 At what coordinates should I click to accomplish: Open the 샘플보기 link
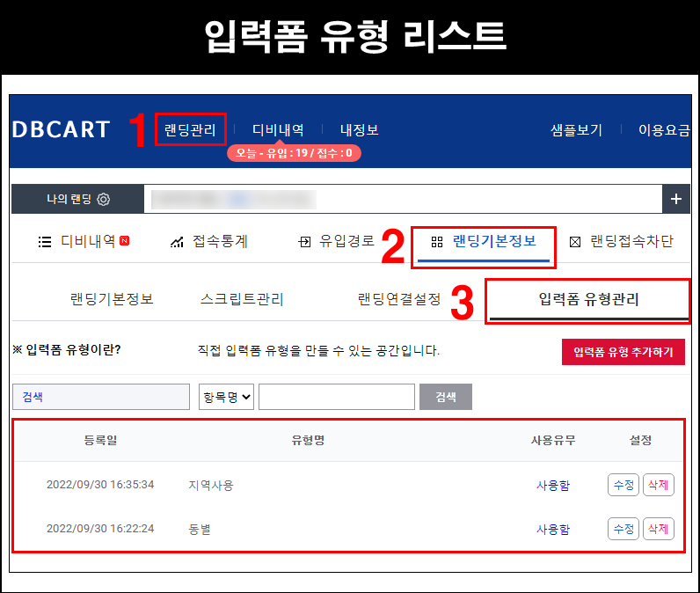576,129
